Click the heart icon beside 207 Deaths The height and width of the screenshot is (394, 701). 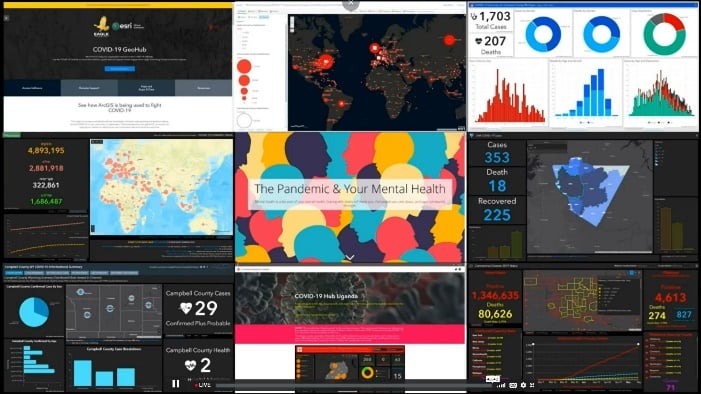(478, 41)
